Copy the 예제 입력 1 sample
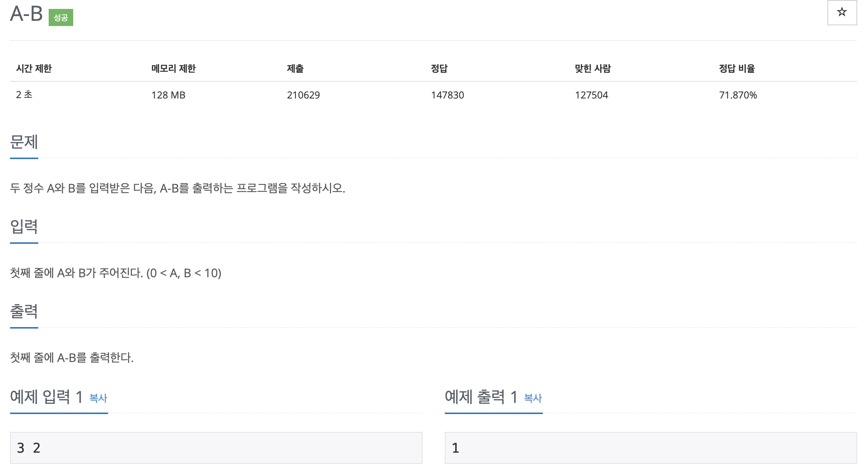This screenshot has height=475, width=868. pos(98,398)
